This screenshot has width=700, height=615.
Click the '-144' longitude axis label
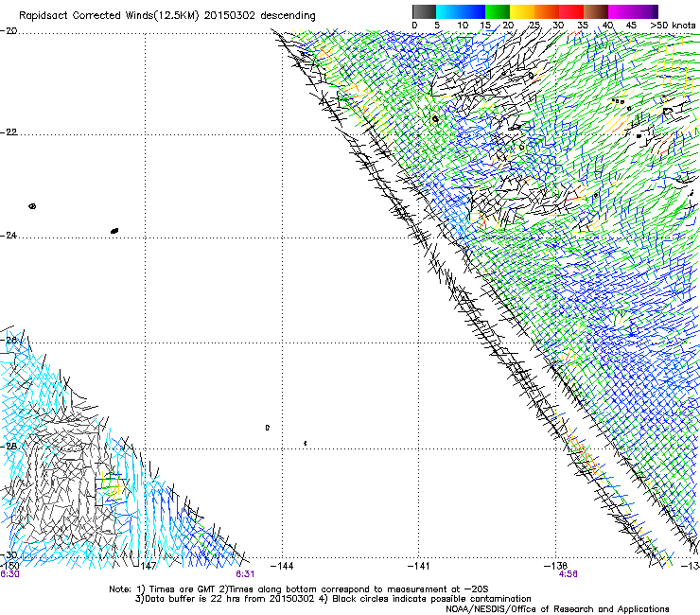tap(282, 566)
